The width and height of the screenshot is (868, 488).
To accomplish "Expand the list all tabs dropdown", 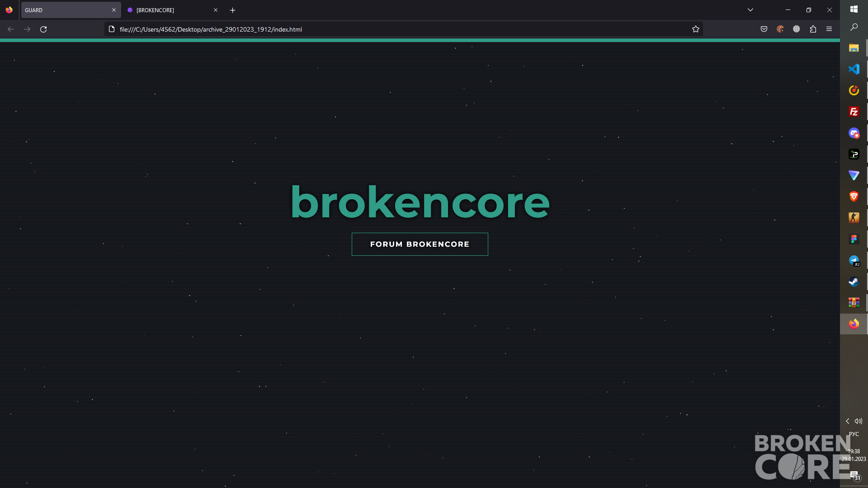I will (x=750, y=10).
